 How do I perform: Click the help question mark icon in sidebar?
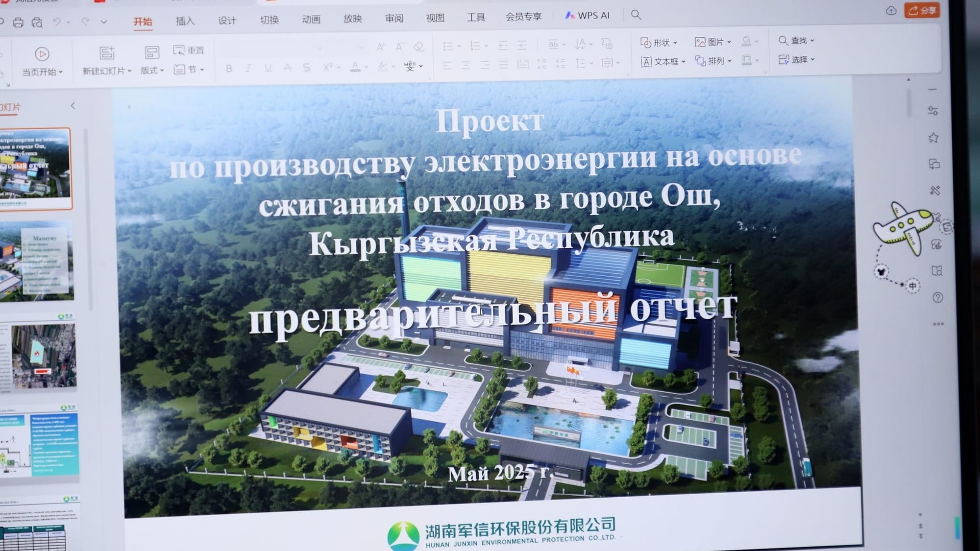(x=937, y=297)
